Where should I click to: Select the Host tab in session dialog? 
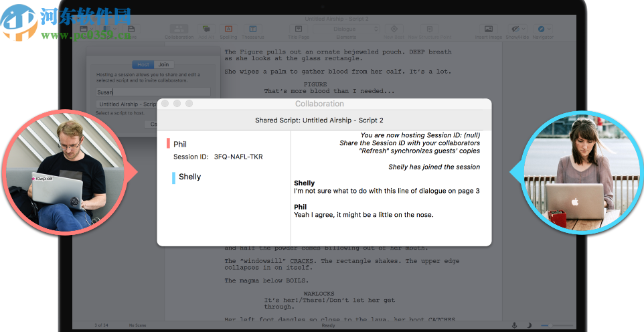point(143,64)
